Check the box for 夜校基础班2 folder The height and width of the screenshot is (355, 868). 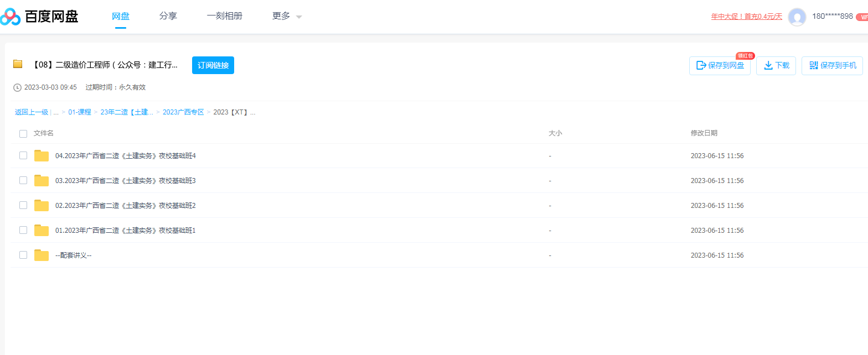click(x=23, y=205)
